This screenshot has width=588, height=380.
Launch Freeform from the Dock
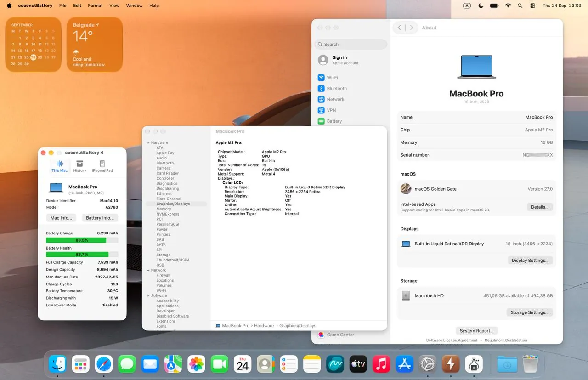point(335,364)
